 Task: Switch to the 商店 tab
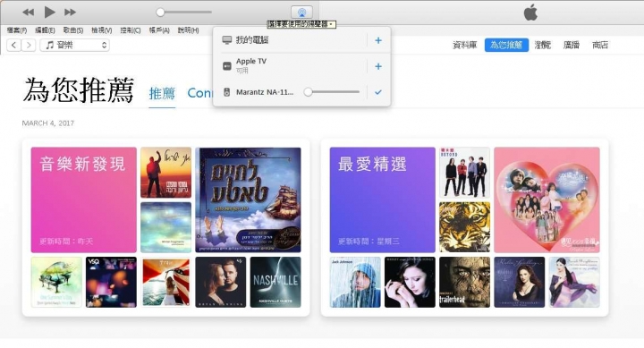point(600,46)
